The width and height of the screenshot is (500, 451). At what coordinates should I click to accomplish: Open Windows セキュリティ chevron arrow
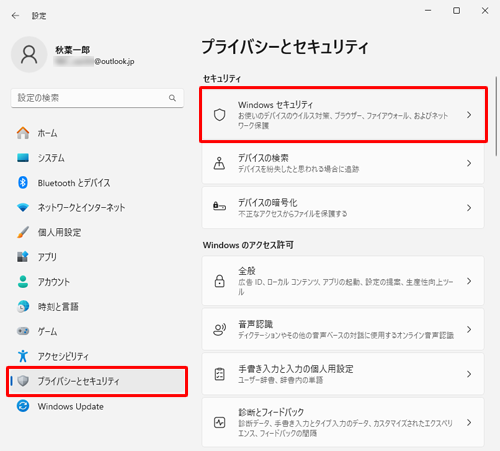click(469, 115)
